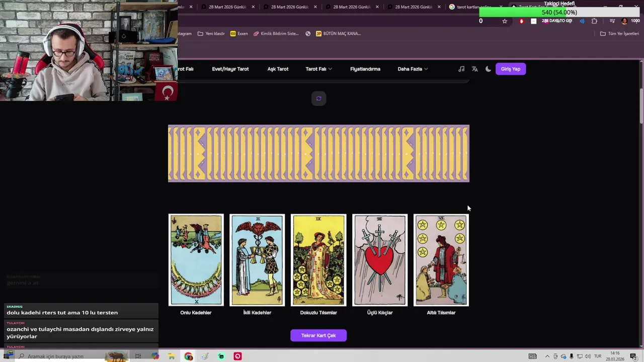Switch to Chrome in the taskbar
Screen dimensions: 644x362
[x=188, y=356]
